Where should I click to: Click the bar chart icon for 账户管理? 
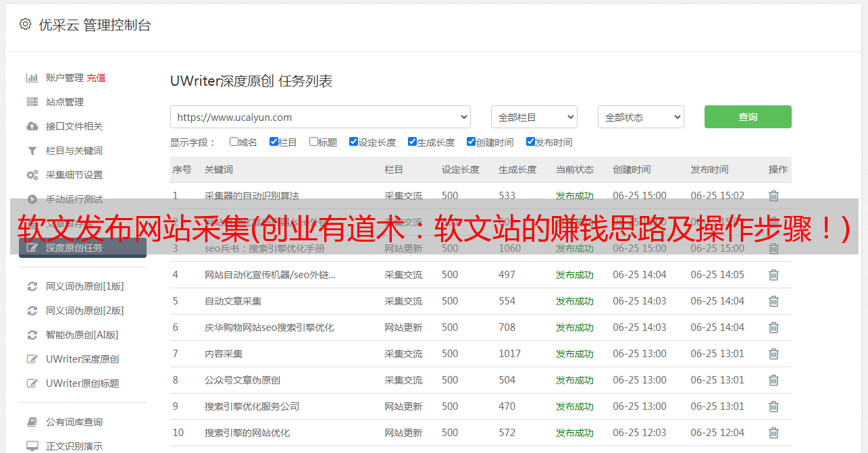[32, 78]
